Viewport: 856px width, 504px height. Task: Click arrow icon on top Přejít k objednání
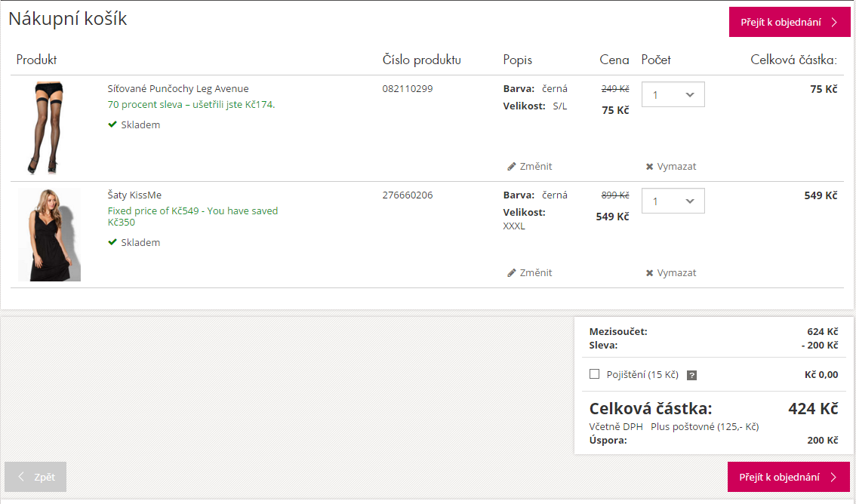pos(834,23)
